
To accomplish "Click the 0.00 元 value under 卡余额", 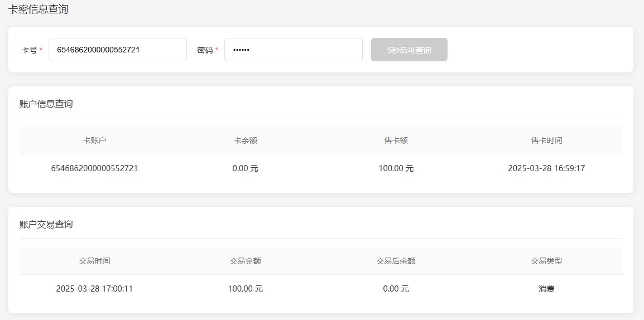I will tap(245, 168).
